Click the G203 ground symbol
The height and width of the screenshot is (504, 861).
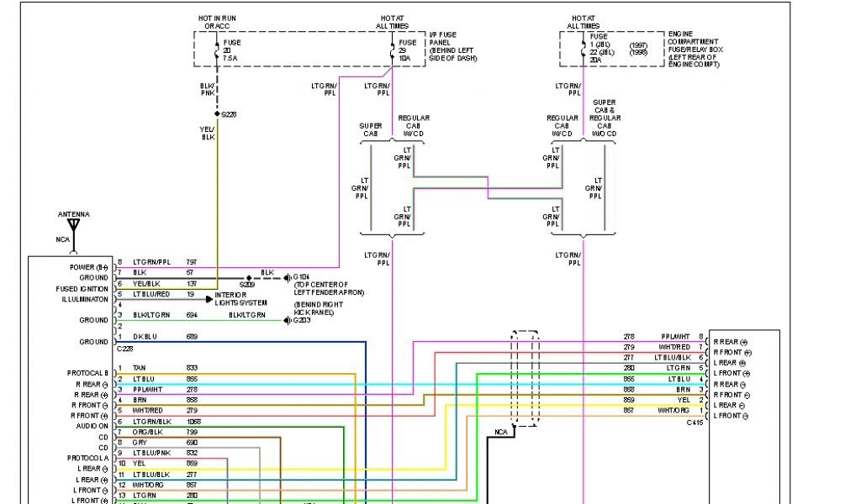point(286,320)
